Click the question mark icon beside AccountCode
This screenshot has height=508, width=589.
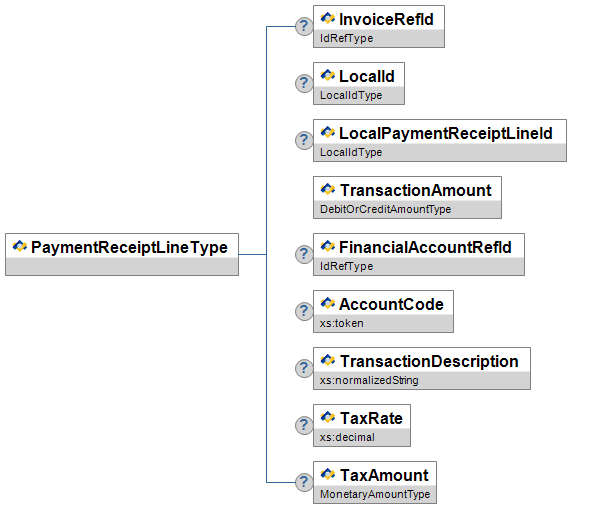point(304,311)
